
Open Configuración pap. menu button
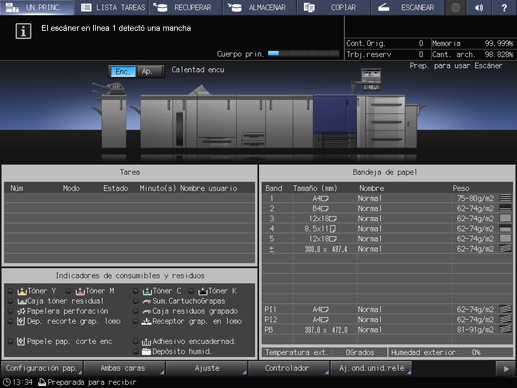tap(42, 368)
